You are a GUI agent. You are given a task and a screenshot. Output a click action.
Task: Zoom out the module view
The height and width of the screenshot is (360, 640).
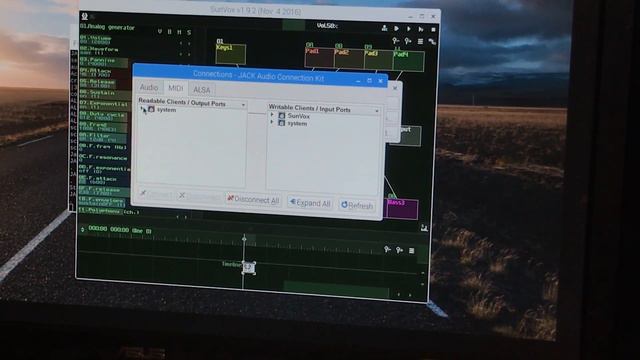tap(395, 41)
